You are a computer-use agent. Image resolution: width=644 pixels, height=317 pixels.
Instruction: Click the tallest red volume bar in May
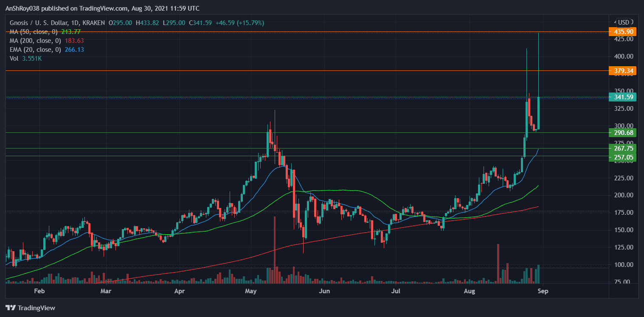(275, 250)
